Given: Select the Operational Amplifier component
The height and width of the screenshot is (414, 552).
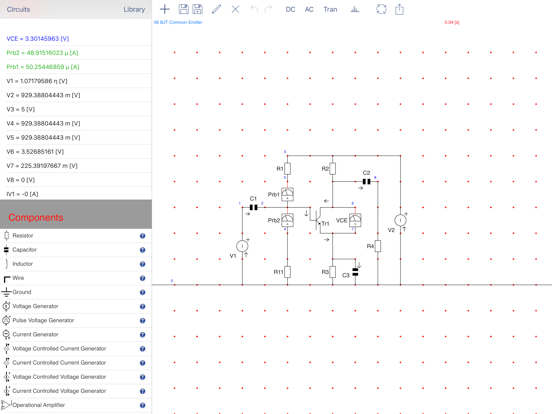Looking at the screenshot, I should (76, 405).
